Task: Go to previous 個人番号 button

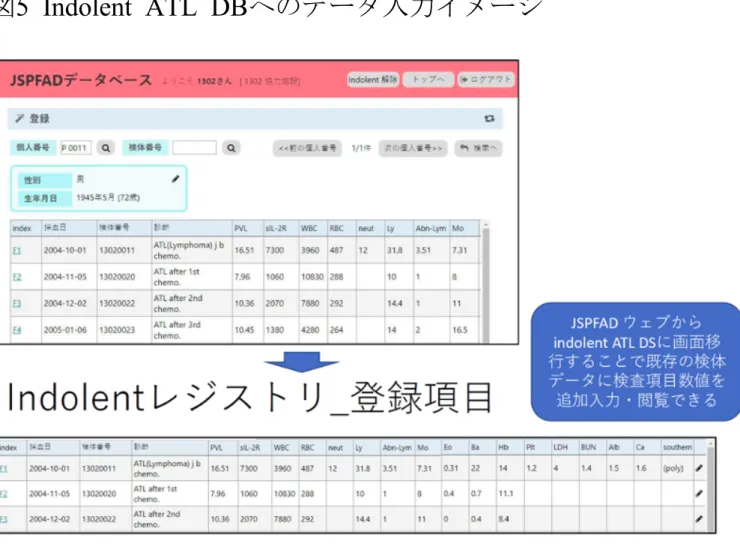Action: click(307, 148)
